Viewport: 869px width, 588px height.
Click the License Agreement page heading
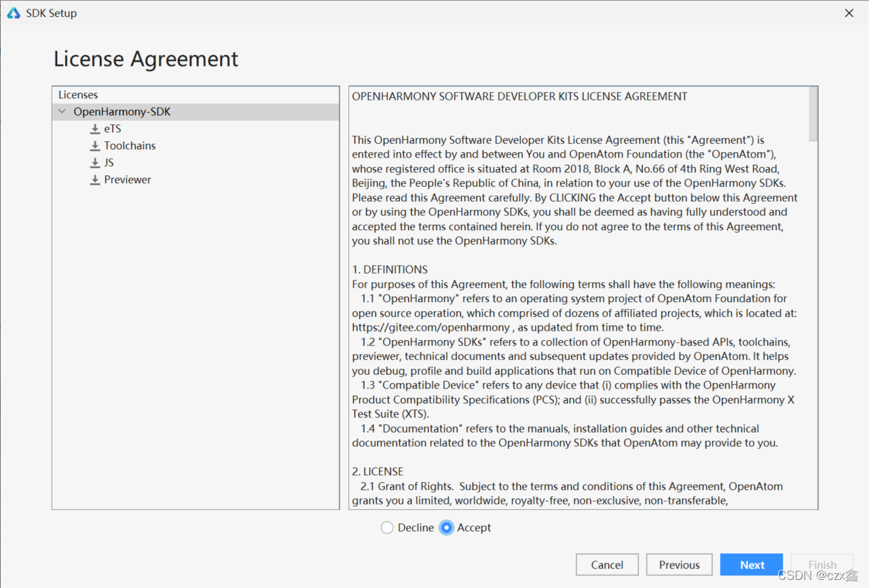146,59
